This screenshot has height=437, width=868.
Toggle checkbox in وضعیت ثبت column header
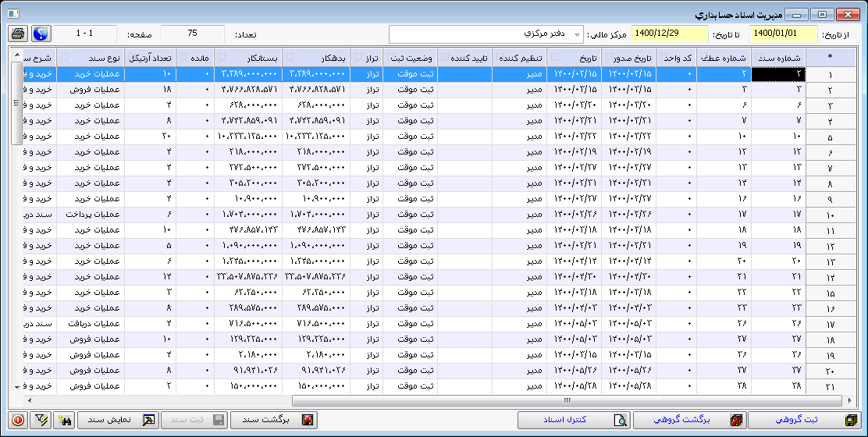391,56
